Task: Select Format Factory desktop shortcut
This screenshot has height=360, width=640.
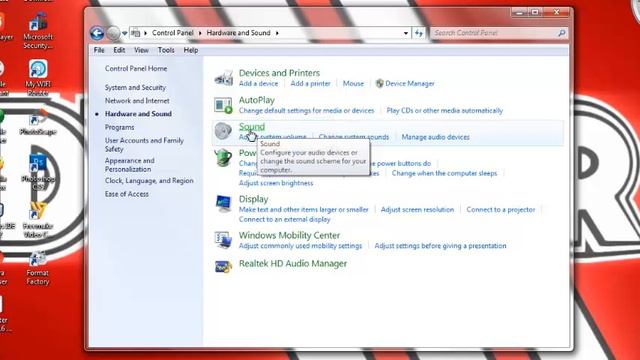Action: (x=38, y=269)
